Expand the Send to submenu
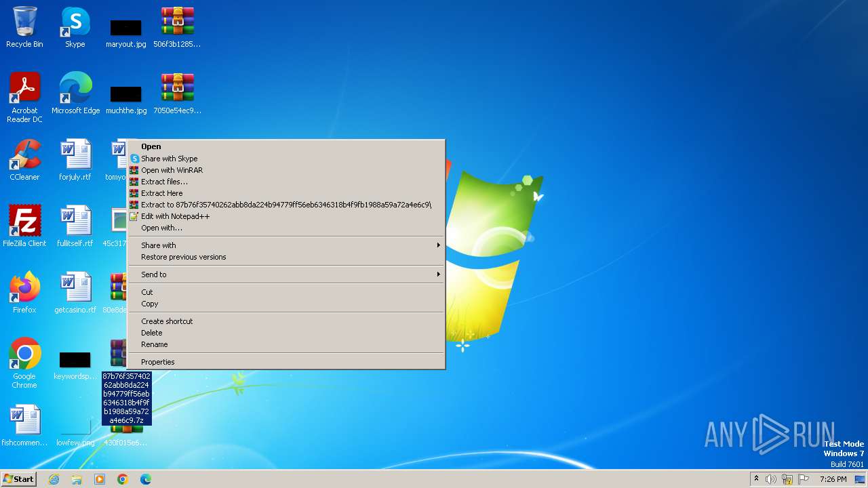 coord(286,274)
